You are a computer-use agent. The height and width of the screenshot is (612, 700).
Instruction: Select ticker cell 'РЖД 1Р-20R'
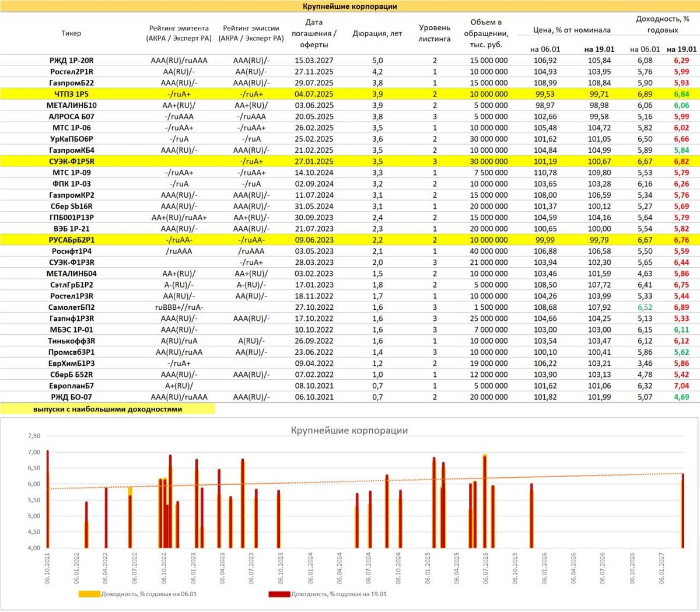[x=71, y=60]
